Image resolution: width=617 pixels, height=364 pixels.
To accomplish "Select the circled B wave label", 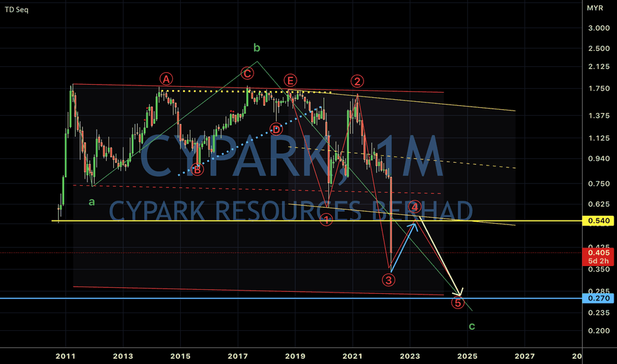I will [x=197, y=169].
